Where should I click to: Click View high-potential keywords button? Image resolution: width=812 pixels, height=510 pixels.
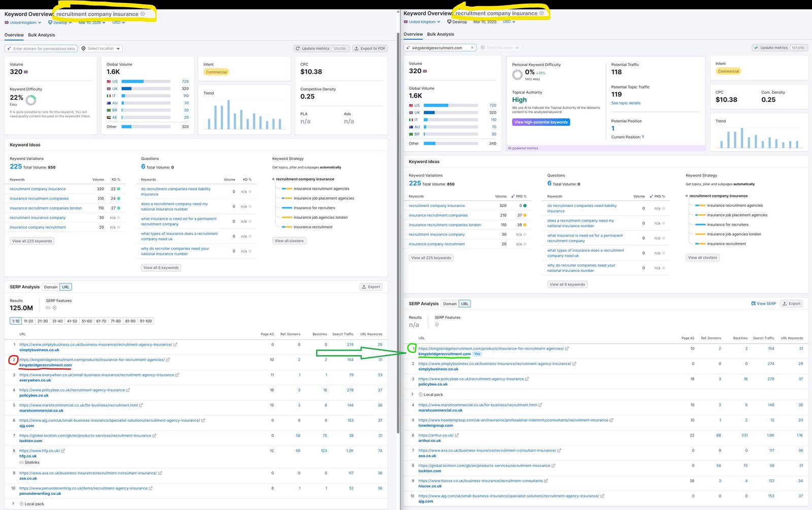coord(541,122)
